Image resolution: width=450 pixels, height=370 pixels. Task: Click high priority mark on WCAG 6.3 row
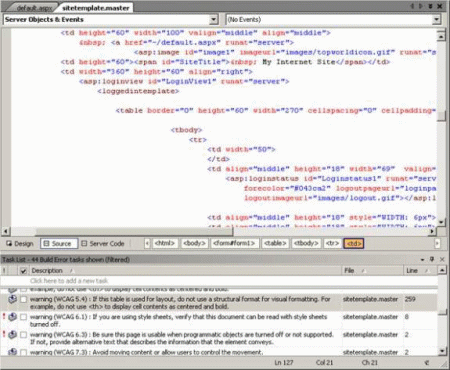click(4, 334)
